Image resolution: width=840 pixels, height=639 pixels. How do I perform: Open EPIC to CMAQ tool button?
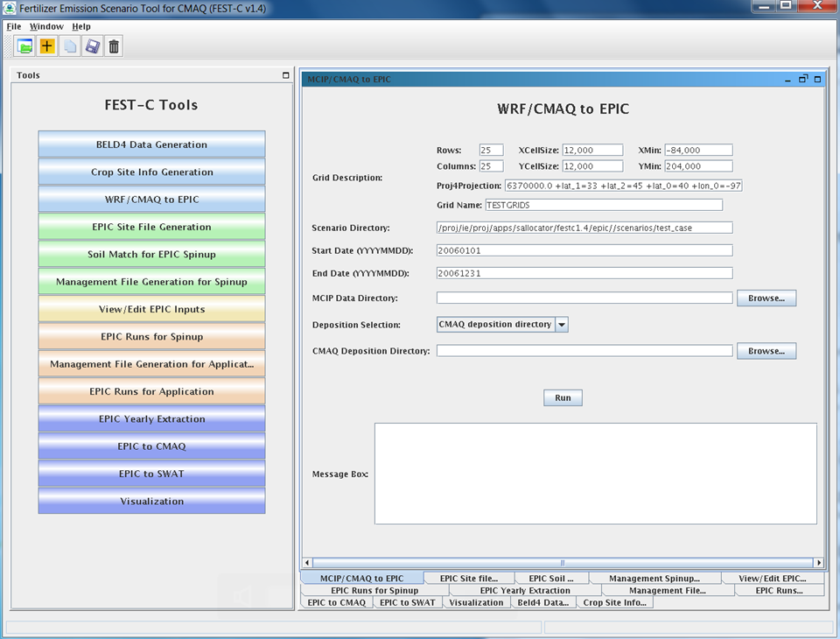click(151, 446)
